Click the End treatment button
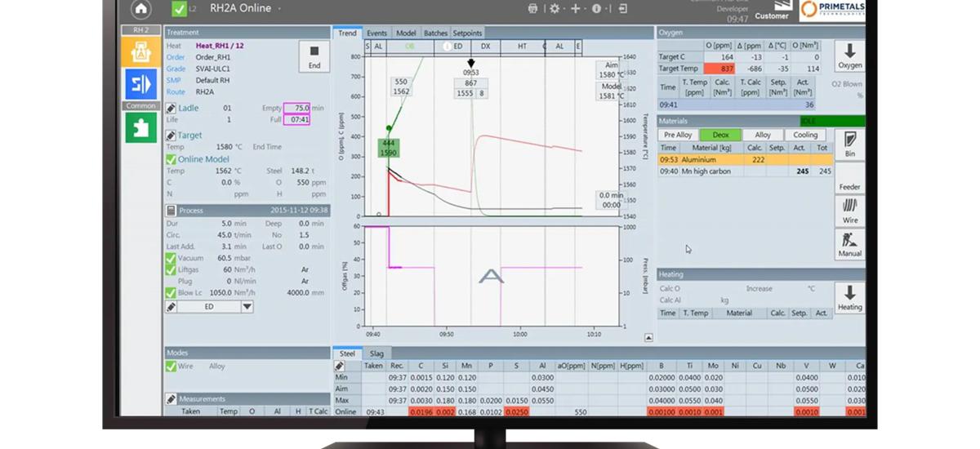The width and height of the screenshot is (980, 449). 314,56
